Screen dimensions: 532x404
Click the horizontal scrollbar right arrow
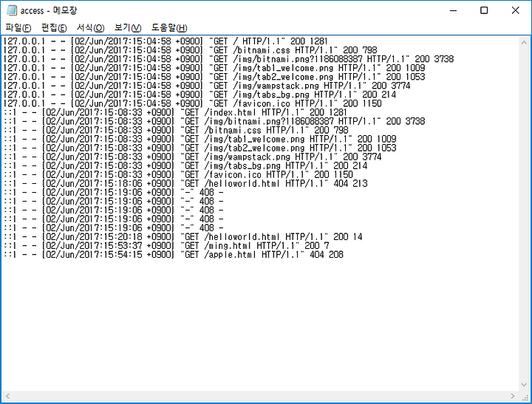[x=513, y=396]
